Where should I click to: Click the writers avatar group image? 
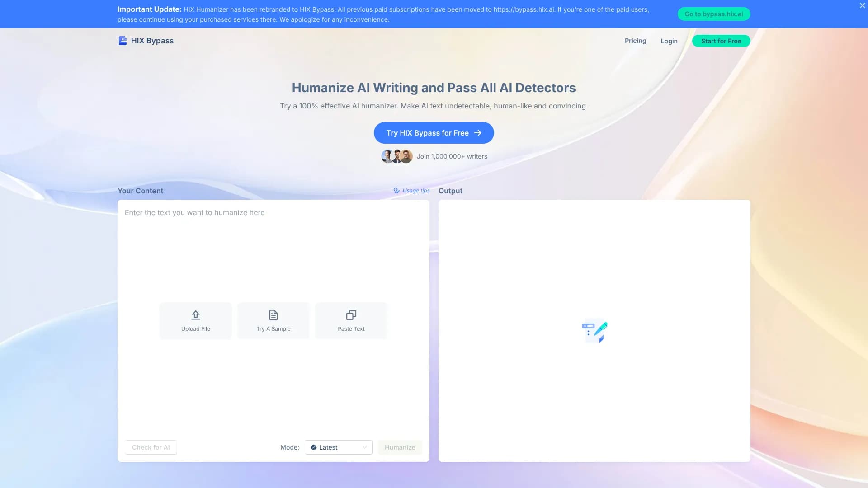tap(397, 156)
